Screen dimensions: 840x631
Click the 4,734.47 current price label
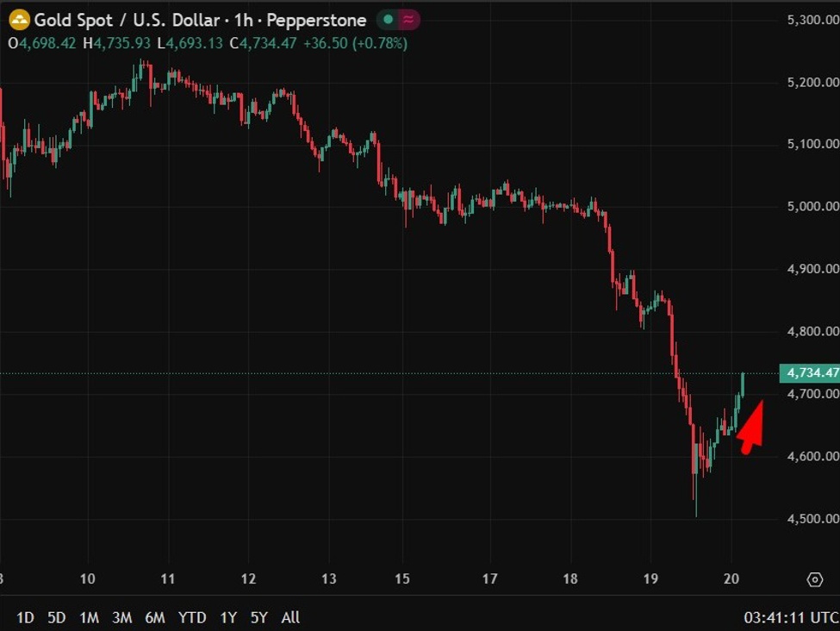(810, 373)
